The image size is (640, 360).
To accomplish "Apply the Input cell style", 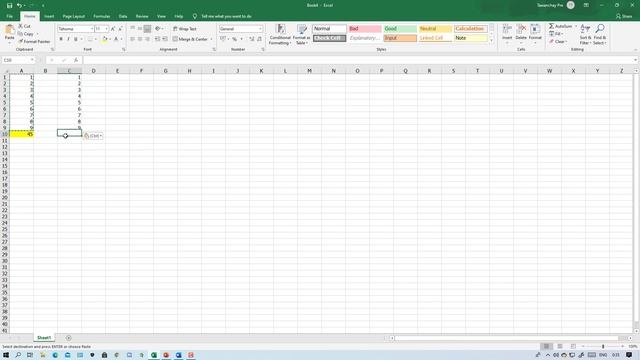I will pos(400,38).
